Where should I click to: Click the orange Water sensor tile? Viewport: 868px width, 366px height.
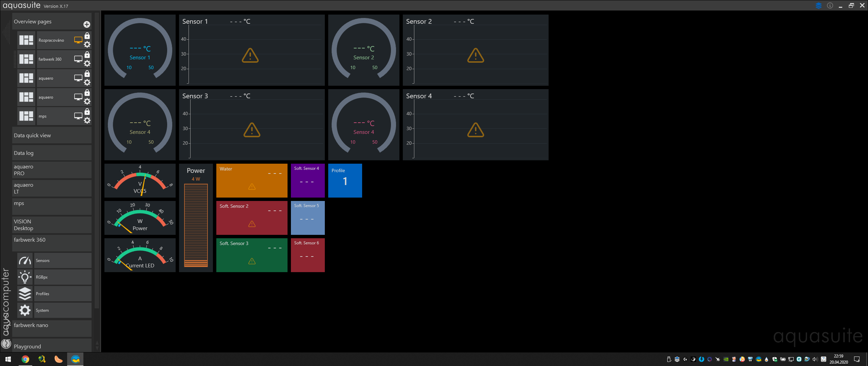point(252,181)
